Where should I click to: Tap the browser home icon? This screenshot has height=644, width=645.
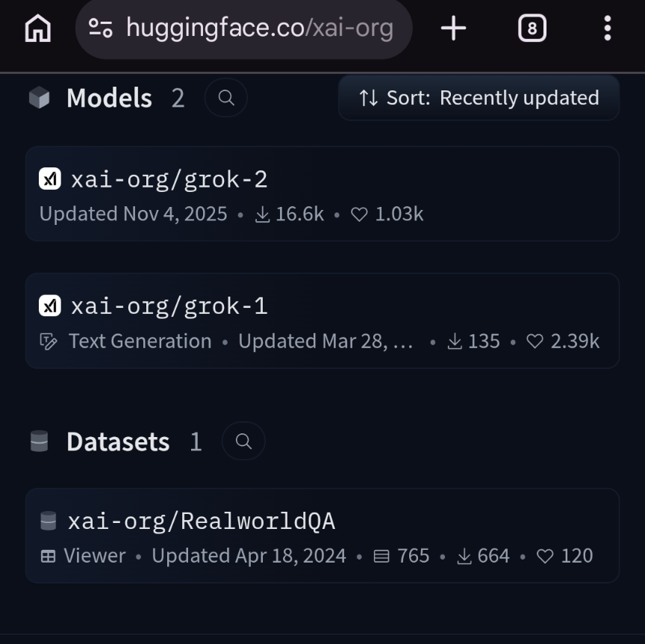38,29
